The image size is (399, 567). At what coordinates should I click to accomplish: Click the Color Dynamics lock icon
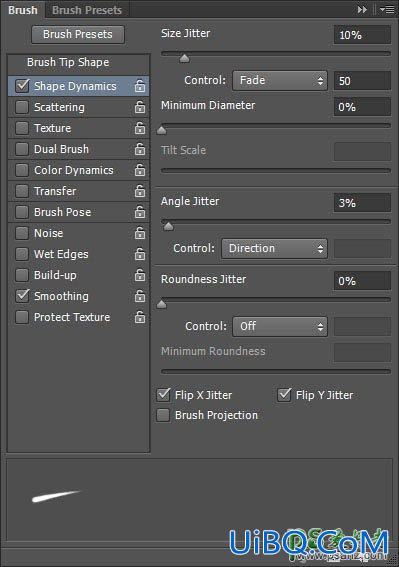tap(140, 170)
